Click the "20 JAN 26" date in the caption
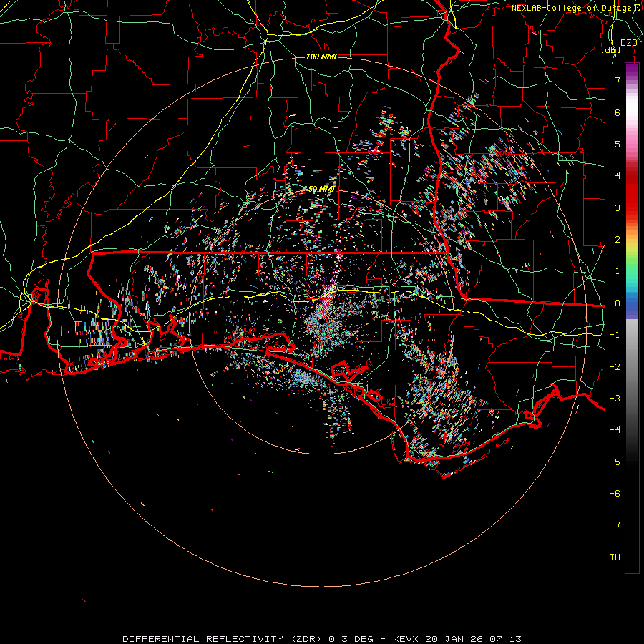This screenshot has height=644, width=644. pos(454,639)
